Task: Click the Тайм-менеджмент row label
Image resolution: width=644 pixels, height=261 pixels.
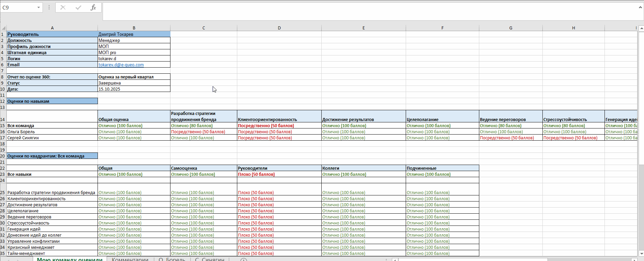Action: point(52,253)
